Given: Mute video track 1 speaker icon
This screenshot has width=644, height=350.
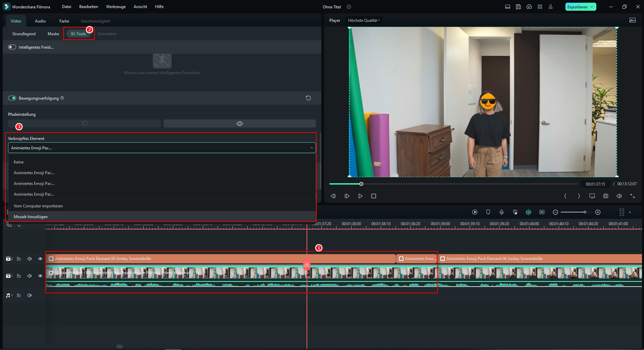Looking at the screenshot, I should [x=30, y=276].
